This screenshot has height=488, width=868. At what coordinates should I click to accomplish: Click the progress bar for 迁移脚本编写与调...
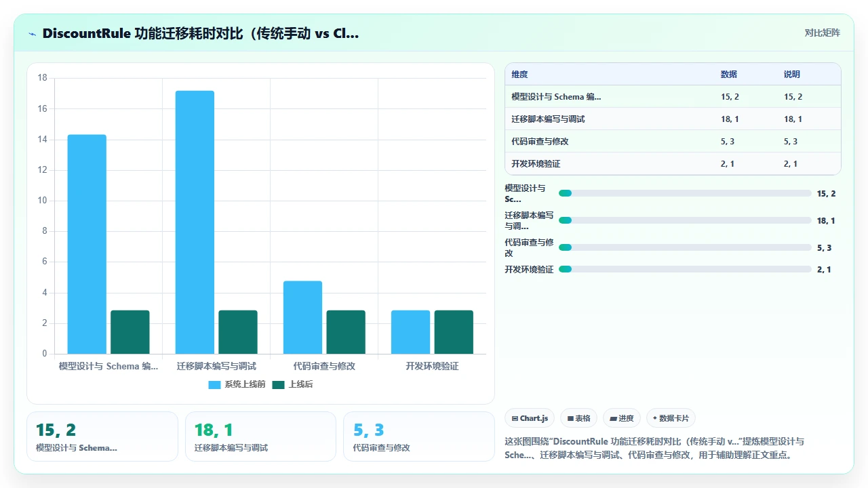coord(685,220)
